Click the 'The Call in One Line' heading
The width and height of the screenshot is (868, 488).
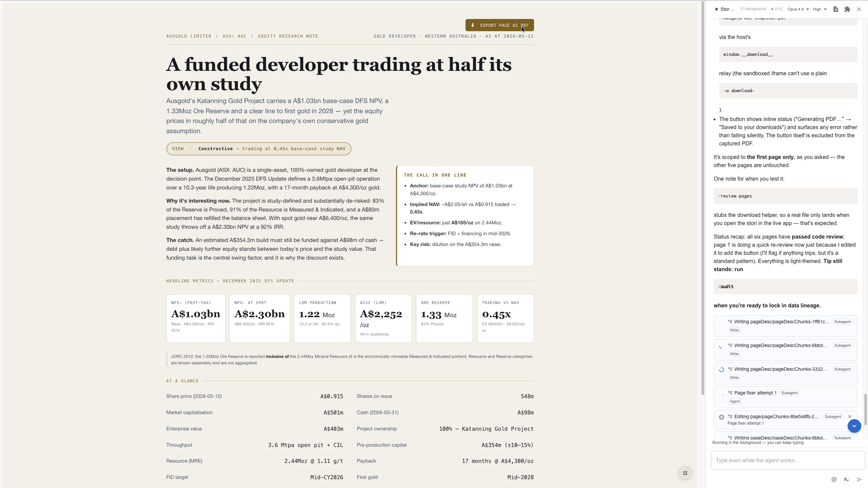[435, 175]
